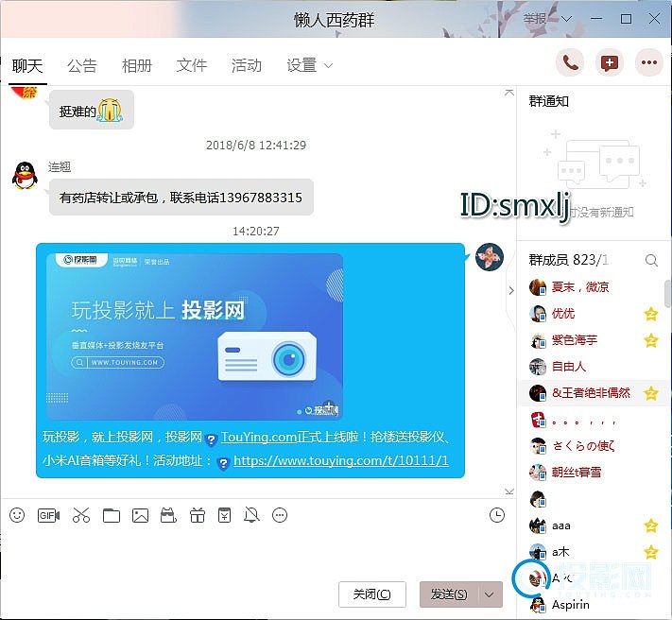672x620 pixels.
Task: Click star badge next to aaa
Action: (x=650, y=525)
